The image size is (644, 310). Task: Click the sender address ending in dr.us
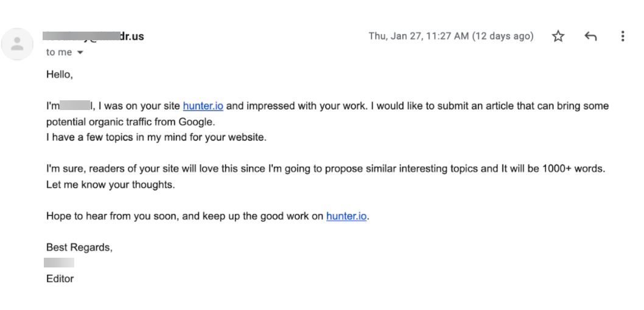(x=94, y=36)
